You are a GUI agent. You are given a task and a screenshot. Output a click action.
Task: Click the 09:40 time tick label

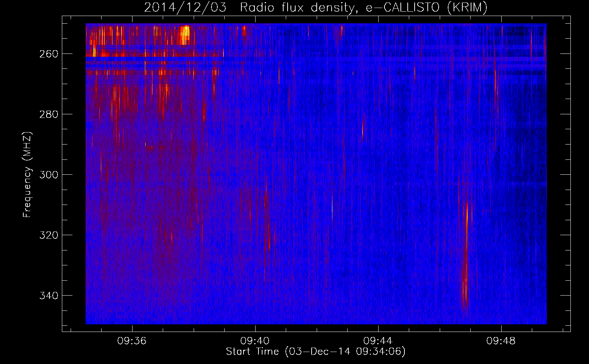tap(255, 341)
